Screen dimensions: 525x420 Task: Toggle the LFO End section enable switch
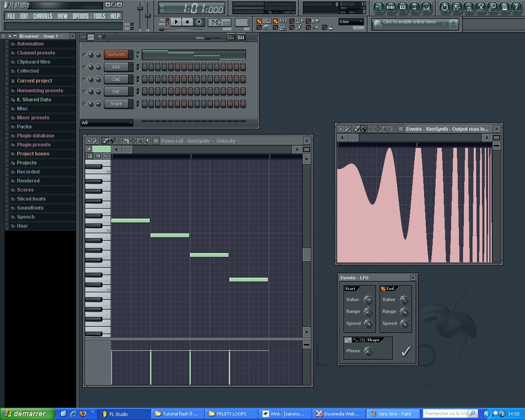(x=383, y=289)
